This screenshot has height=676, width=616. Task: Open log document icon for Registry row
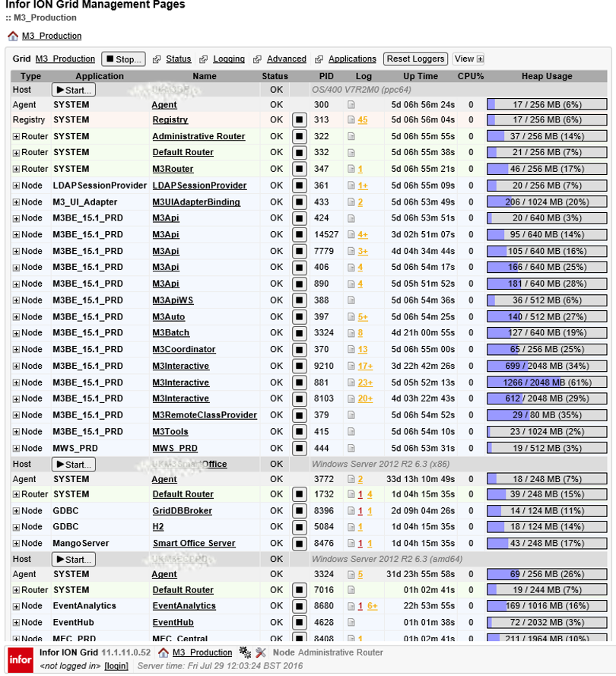[x=351, y=120]
